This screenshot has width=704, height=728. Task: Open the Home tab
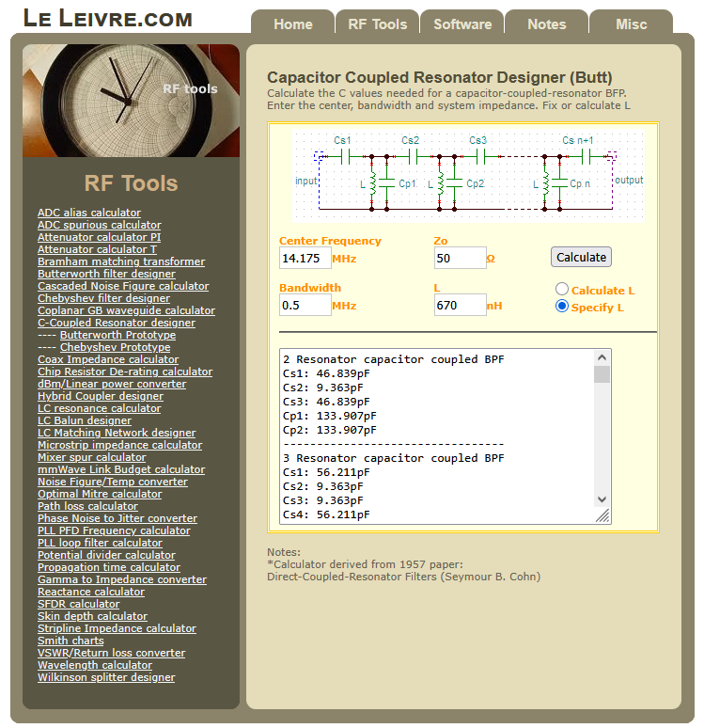[293, 24]
